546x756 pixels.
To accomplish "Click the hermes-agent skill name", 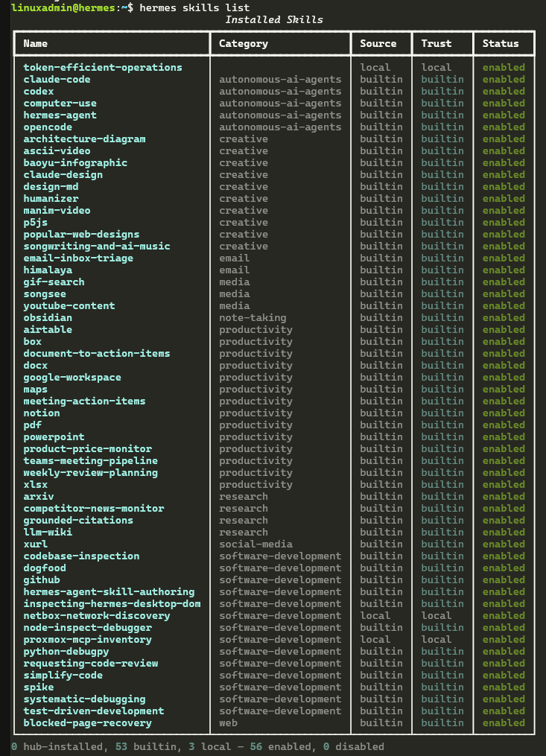I will click(x=60, y=115).
